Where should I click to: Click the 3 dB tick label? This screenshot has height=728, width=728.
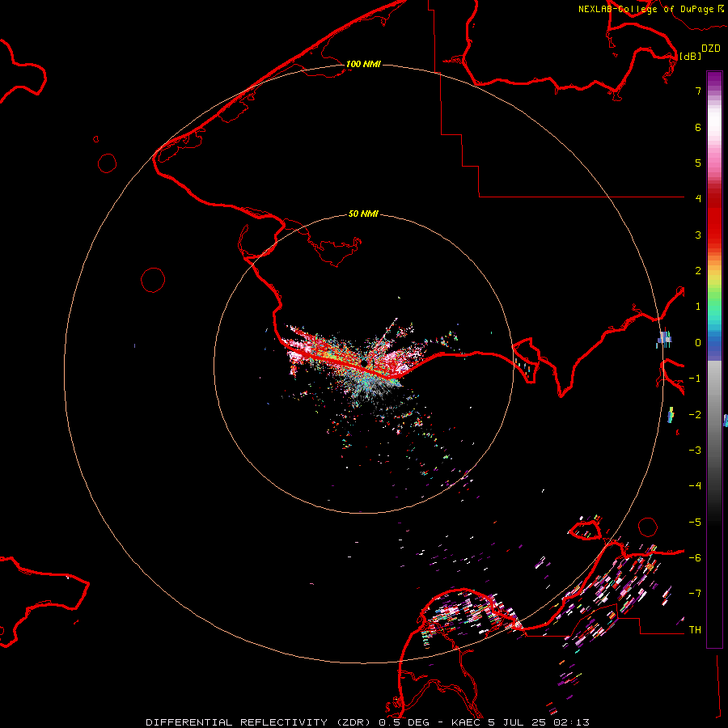coord(698,235)
